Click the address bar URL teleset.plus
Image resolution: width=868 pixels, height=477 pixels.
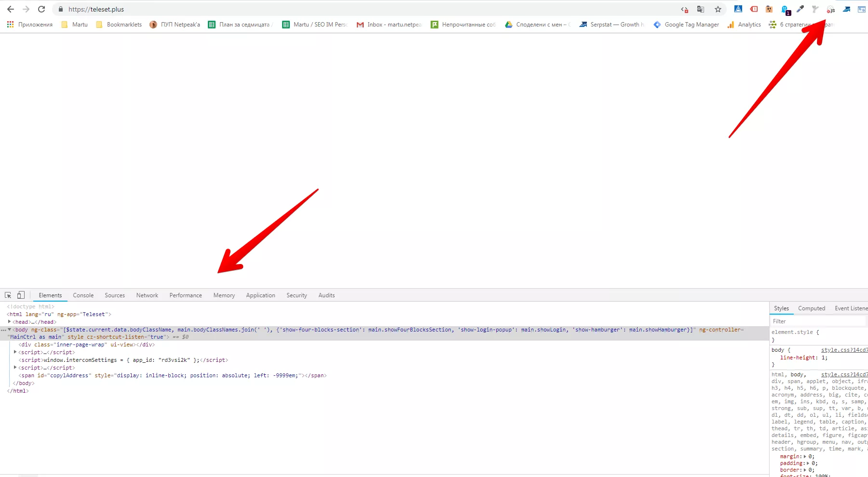click(96, 9)
